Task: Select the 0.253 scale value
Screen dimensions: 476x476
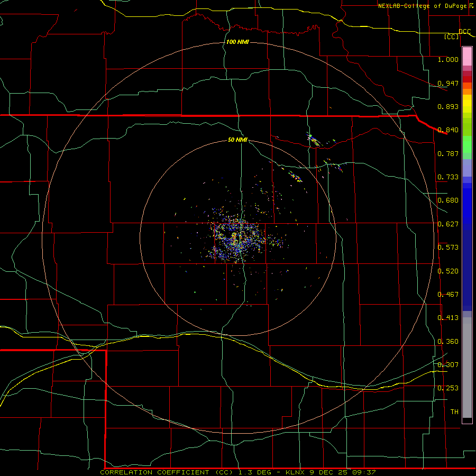Action: [x=448, y=388]
